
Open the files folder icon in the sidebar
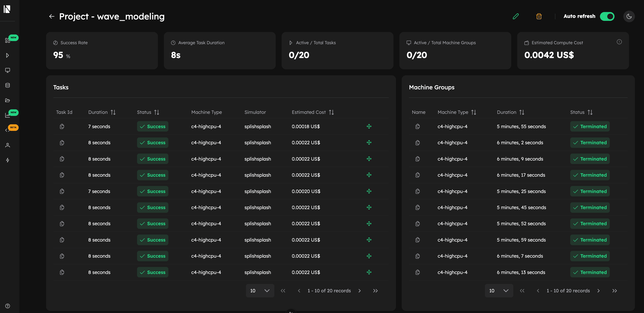[7, 100]
